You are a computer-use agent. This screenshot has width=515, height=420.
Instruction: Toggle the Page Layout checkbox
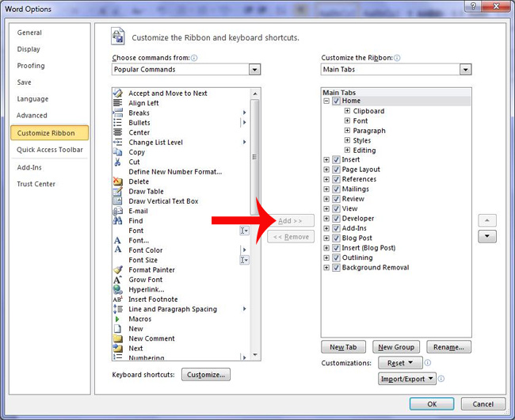(336, 170)
